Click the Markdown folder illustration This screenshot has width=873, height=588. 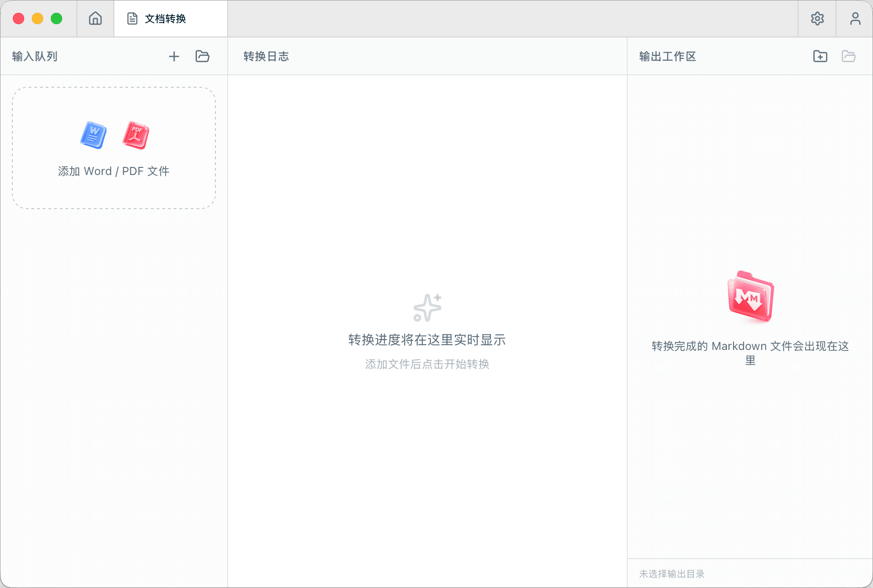751,297
